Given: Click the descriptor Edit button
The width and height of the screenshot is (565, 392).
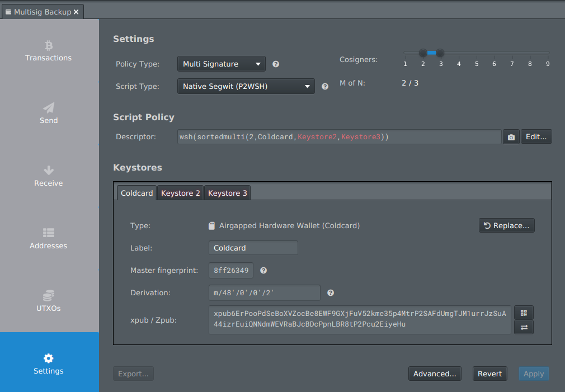Looking at the screenshot, I should click(x=536, y=137).
